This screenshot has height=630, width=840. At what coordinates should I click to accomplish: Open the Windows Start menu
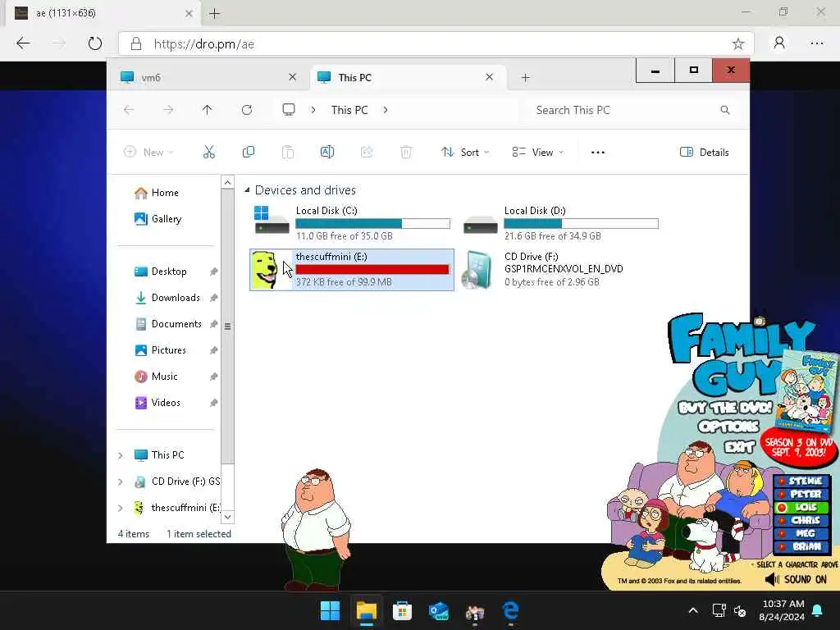(330, 610)
